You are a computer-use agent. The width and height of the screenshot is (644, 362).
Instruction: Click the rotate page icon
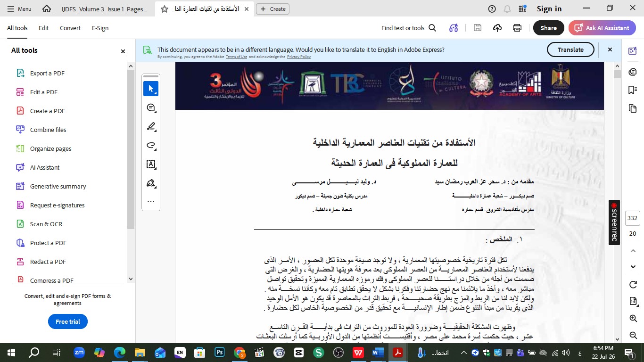[633, 284]
